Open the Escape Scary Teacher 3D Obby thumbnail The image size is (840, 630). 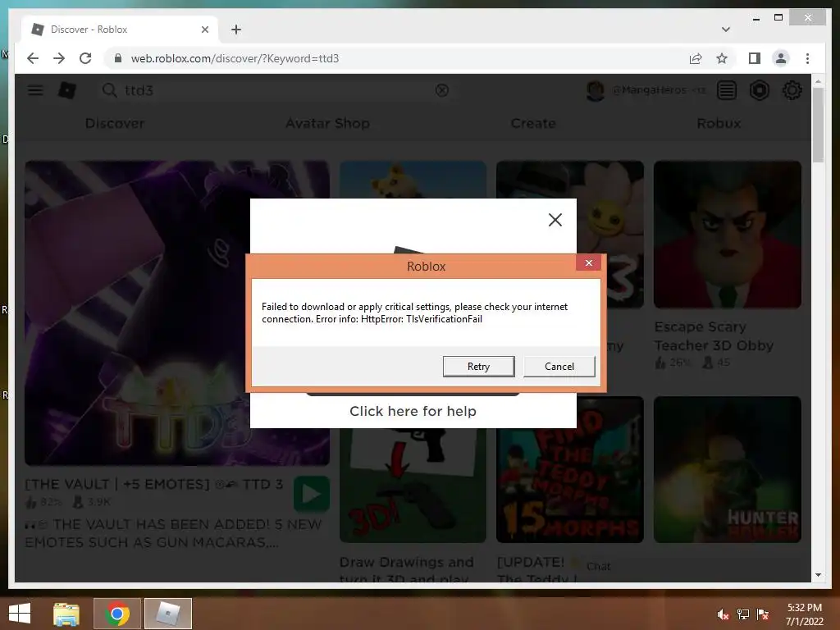pos(727,234)
